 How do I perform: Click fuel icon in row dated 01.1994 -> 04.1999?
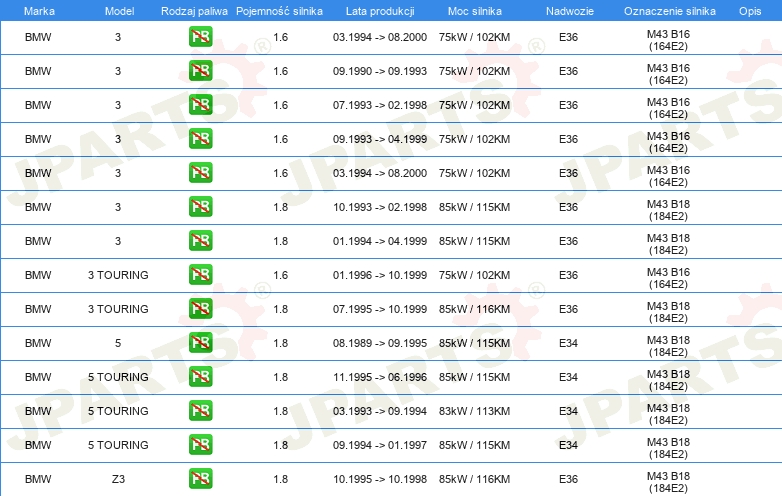pyautogui.click(x=200, y=241)
